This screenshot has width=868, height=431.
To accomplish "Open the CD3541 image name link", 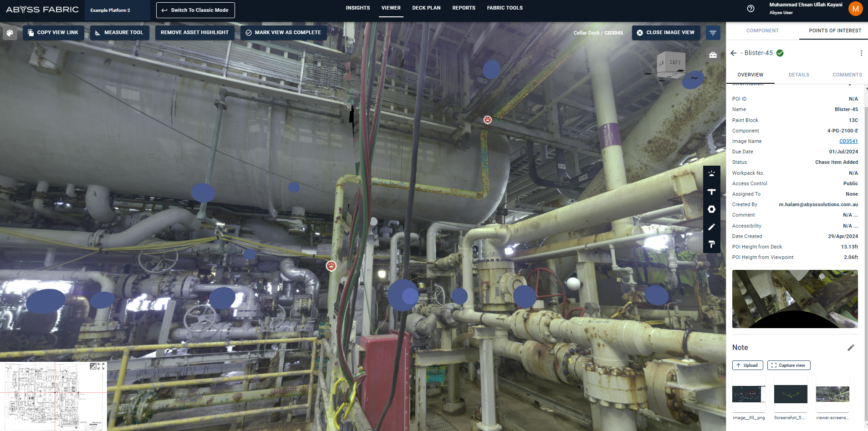I will click(x=848, y=142).
